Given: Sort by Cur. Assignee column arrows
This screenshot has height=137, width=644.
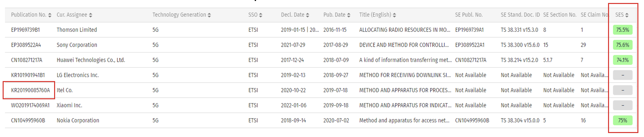Looking at the screenshot, I should click(91, 15).
